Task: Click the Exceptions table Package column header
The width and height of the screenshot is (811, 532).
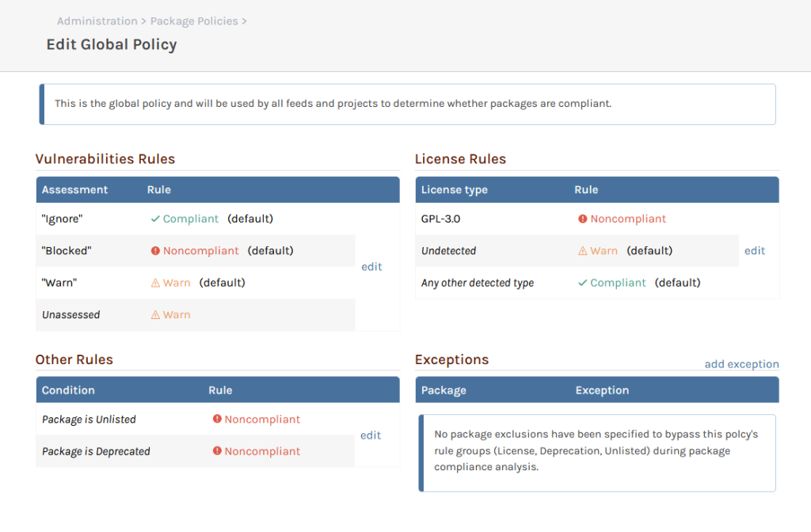Action: (x=444, y=390)
